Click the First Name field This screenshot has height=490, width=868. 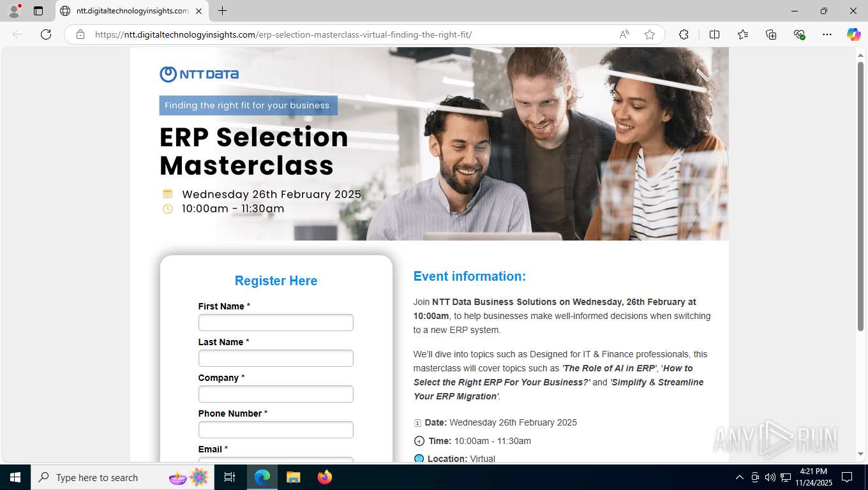point(276,322)
